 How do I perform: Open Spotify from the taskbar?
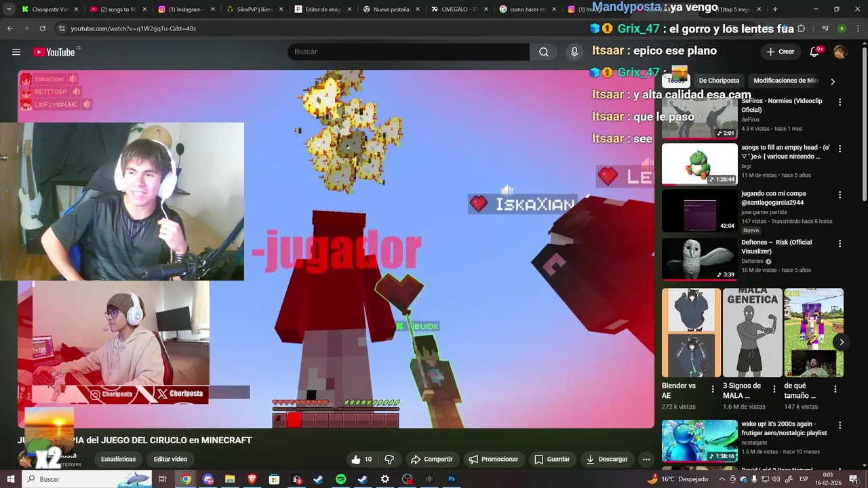tap(340, 479)
